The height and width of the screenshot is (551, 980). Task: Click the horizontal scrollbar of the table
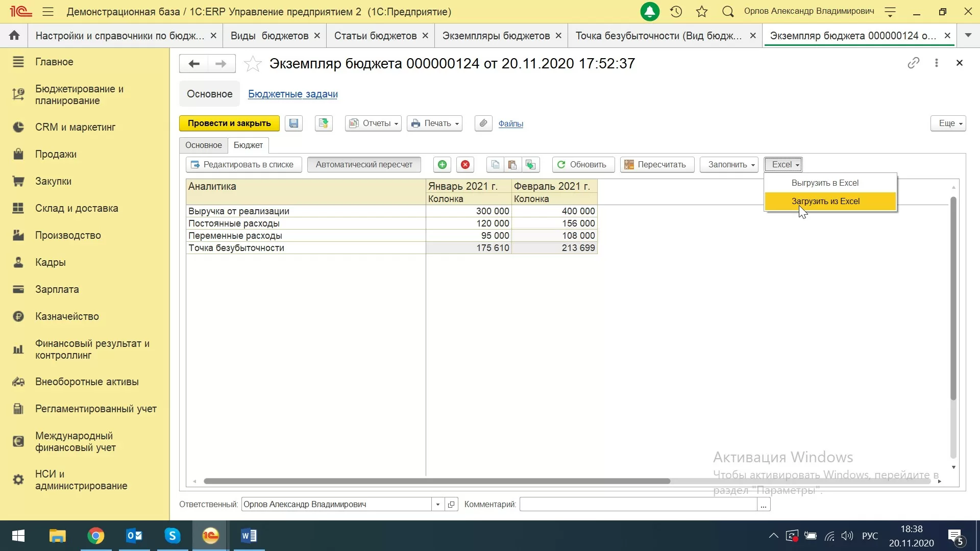pyautogui.click(x=436, y=481)
